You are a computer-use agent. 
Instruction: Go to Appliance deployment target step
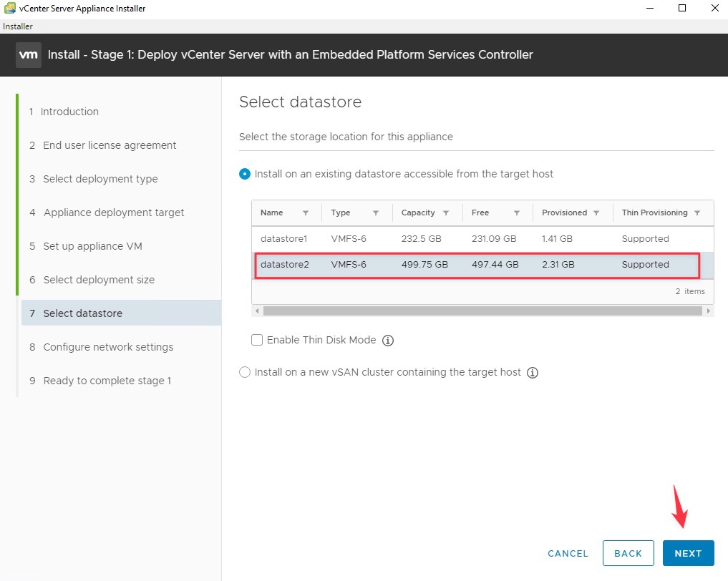(x=107, y=213)
